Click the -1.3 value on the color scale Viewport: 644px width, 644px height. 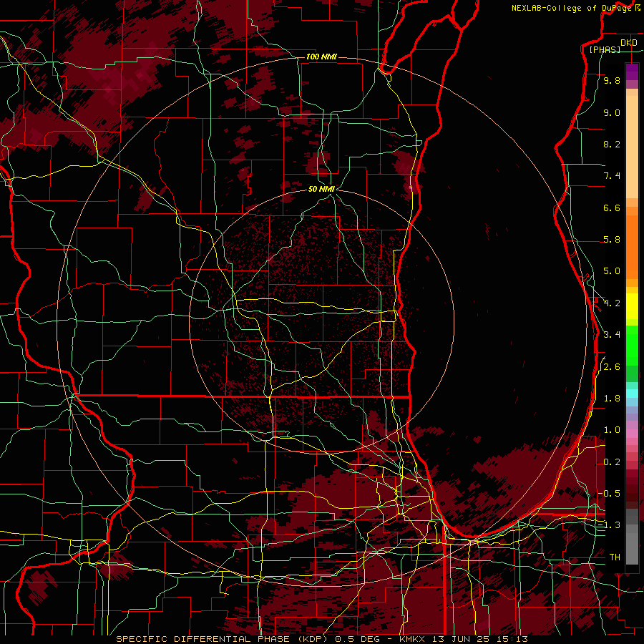point(609,525)
